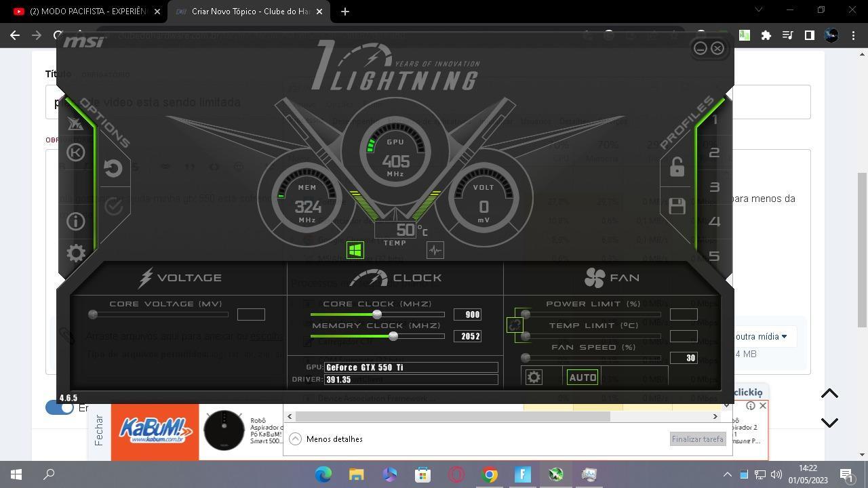Select profile slot 5
Image resolution: width=868 pixels, height=488 pixels.
714,256
